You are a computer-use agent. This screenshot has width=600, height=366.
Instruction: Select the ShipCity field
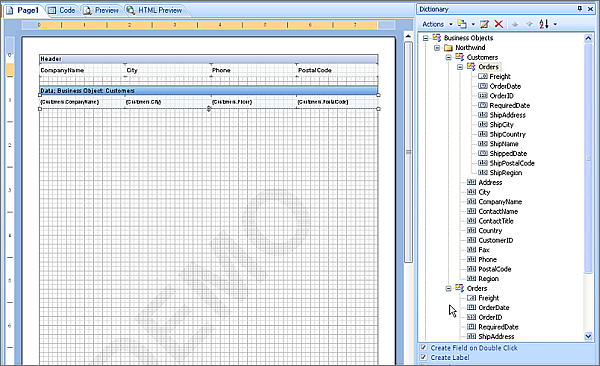(502, 124)
